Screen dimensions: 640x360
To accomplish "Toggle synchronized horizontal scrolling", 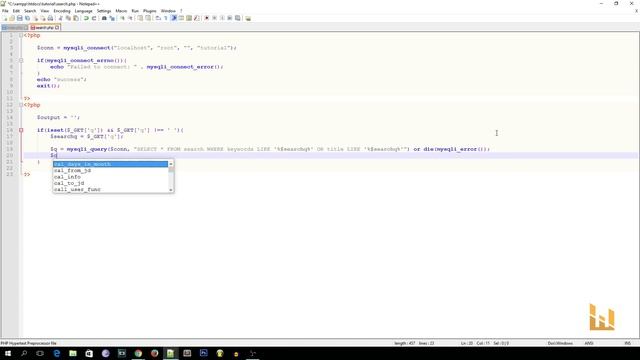I will coord(148,18).
